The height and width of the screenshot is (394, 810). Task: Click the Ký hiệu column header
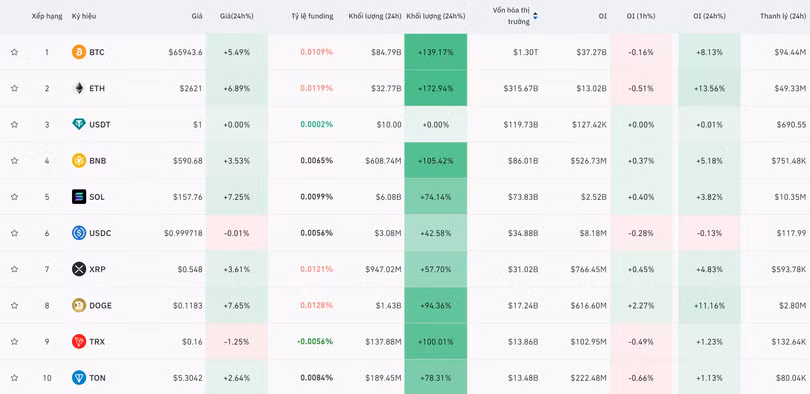pos(84,16)
